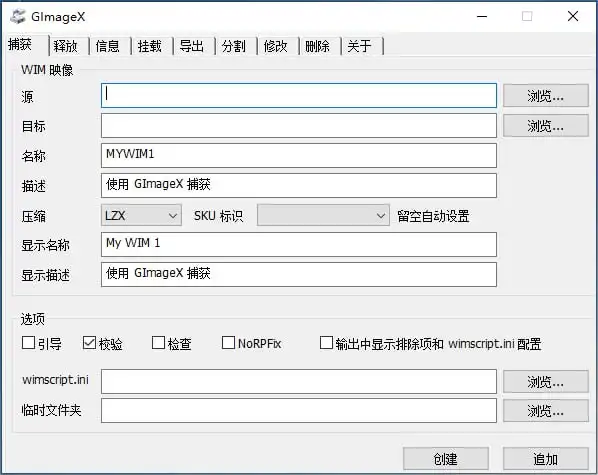The width and height of the screenshot is (598, 475).
Task: Focus the 名称 field containing MYWIM1
Action: [x=299, y=155]
